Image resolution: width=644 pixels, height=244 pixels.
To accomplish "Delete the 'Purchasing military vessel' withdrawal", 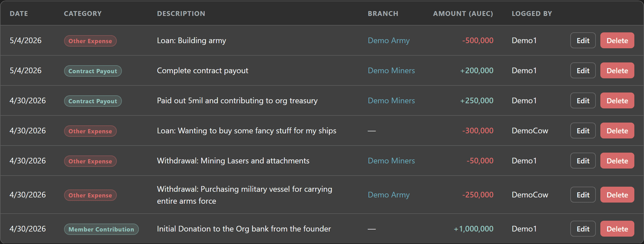I will (x=617, y=195).
